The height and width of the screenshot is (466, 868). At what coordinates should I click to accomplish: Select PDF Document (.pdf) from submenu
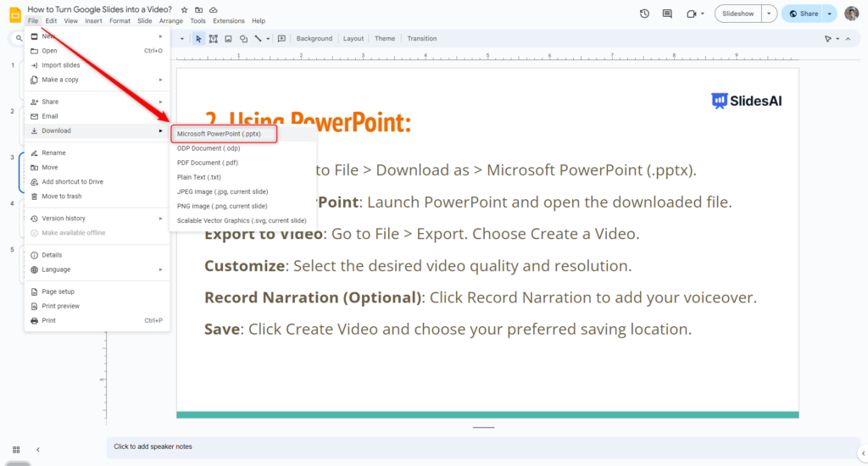pyautogui.click(x=207, y=163)
